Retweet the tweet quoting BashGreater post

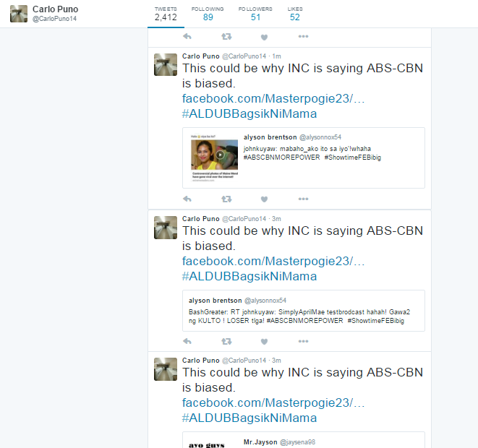tap(226, 341)
